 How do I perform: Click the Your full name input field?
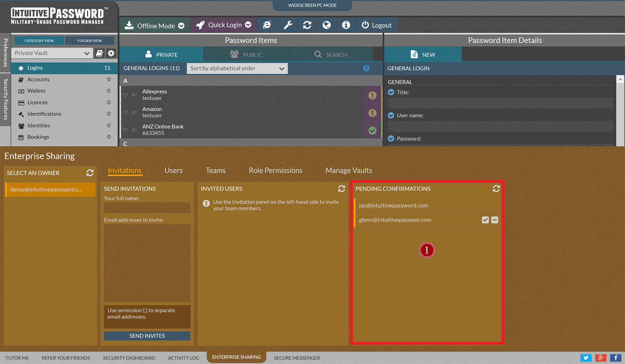pyautogui.click(x=147, y=208)
